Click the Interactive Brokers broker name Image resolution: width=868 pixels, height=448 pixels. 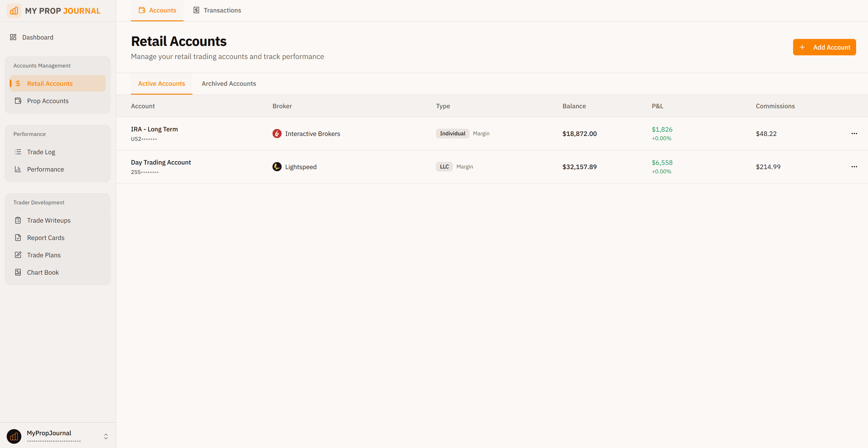[x=313, y=134]
